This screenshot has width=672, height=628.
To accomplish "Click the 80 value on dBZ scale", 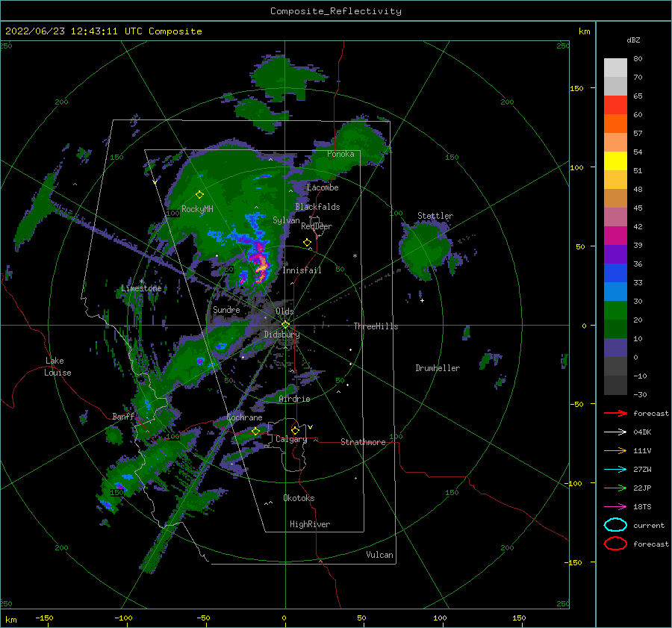I will point(638,58).
